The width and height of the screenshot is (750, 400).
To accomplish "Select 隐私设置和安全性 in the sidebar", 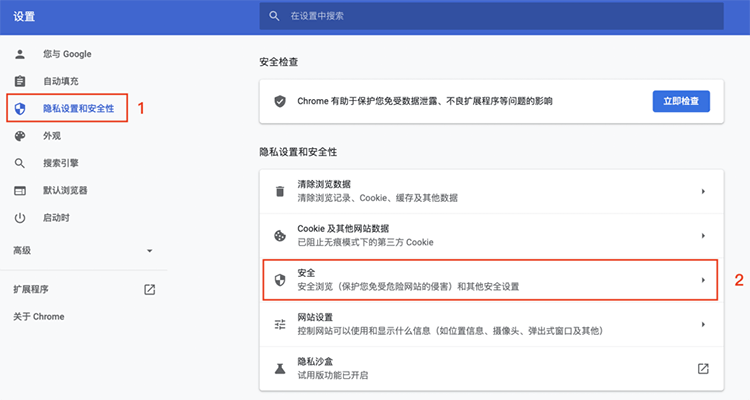I will [x=78, y=109].
